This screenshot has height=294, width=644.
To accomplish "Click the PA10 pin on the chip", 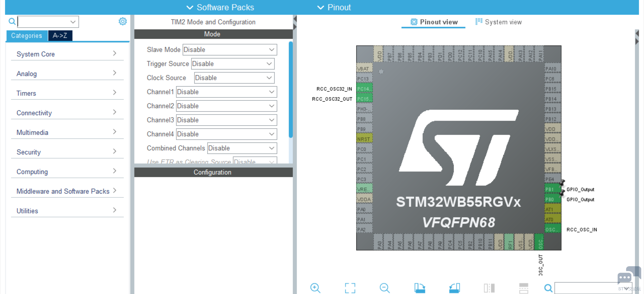I will [x=552, y=69].
